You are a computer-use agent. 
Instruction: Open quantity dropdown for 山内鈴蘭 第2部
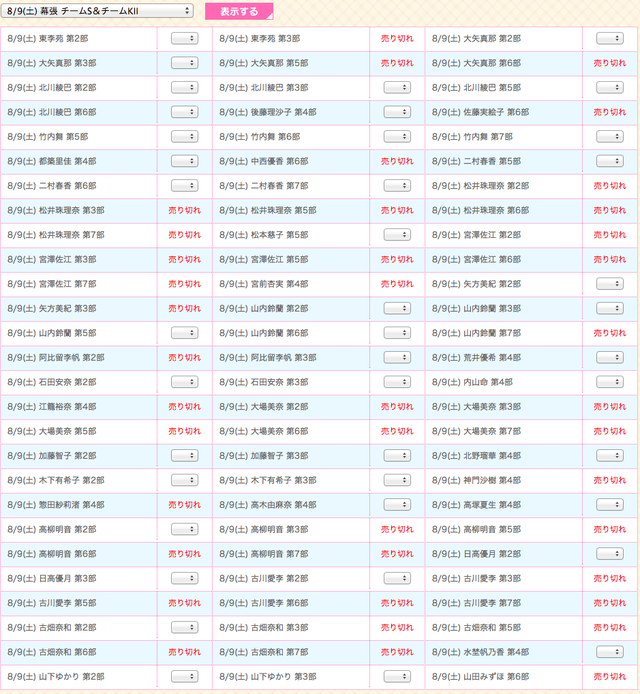[x=397, y=308]
